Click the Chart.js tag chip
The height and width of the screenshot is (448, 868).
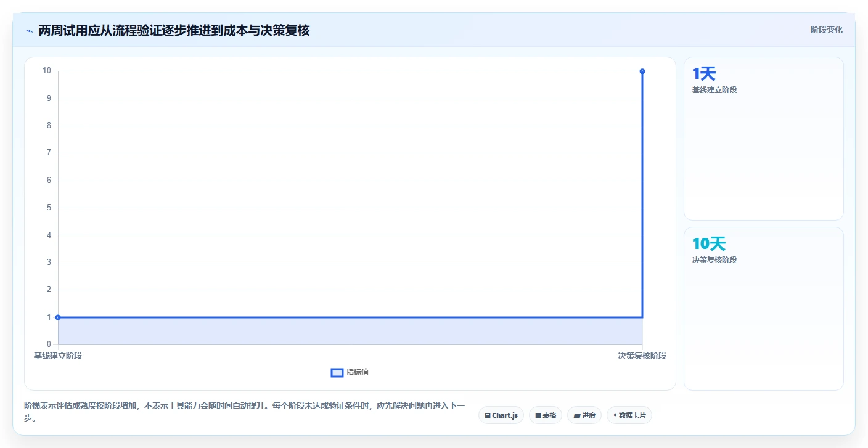501,415
